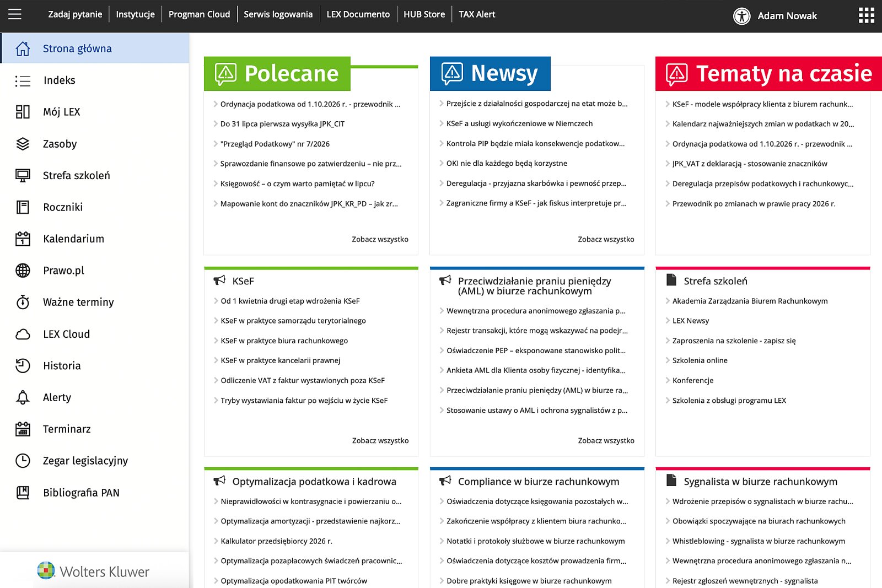Open TAX Alert in the top bar

tap(477, 14)
